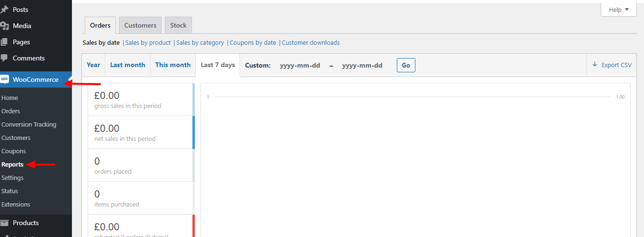This screenshot has height=237, width=644.
Task: Click the red refunded color bar
Action: pos(193,226)
